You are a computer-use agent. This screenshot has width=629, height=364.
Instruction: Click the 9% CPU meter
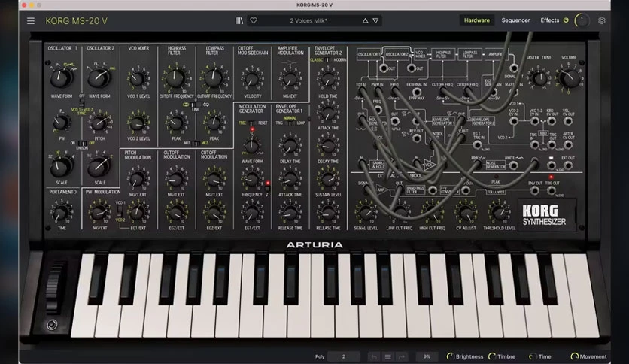coord(427,356)
